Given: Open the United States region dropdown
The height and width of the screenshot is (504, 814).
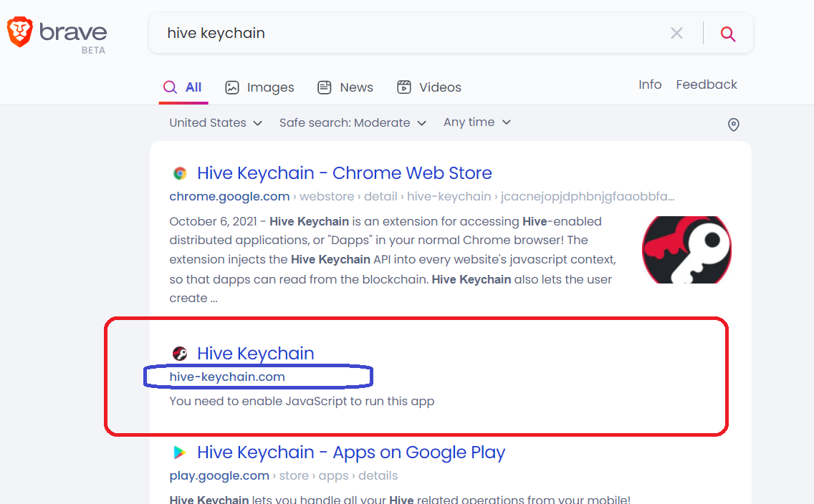Looking at the screenshot, I should pyautogui.click(x=215, y=122).
